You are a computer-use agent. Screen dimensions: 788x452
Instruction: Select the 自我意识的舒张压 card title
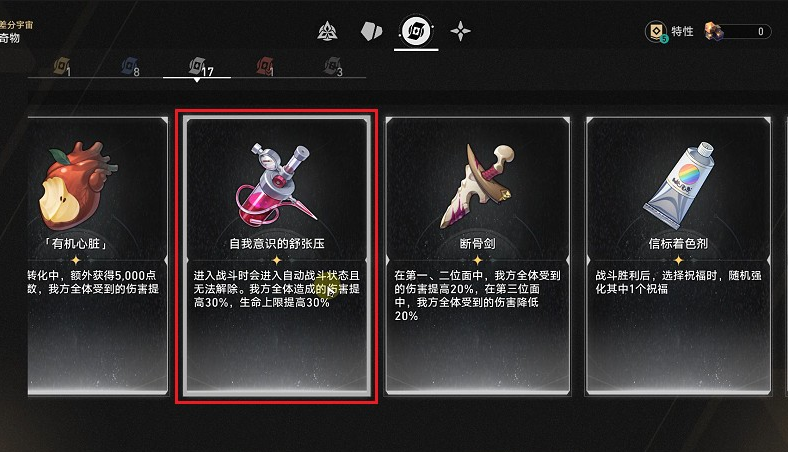(277, 244)
